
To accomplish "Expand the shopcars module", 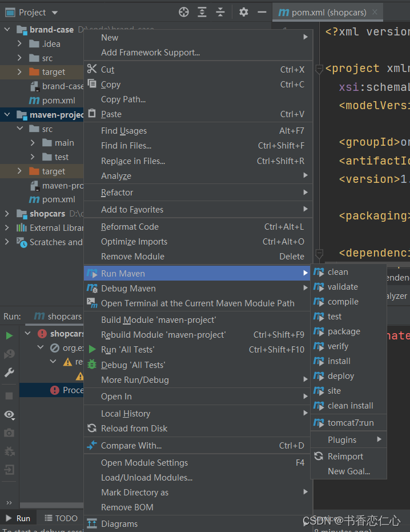I will click(x=7, y=213).
